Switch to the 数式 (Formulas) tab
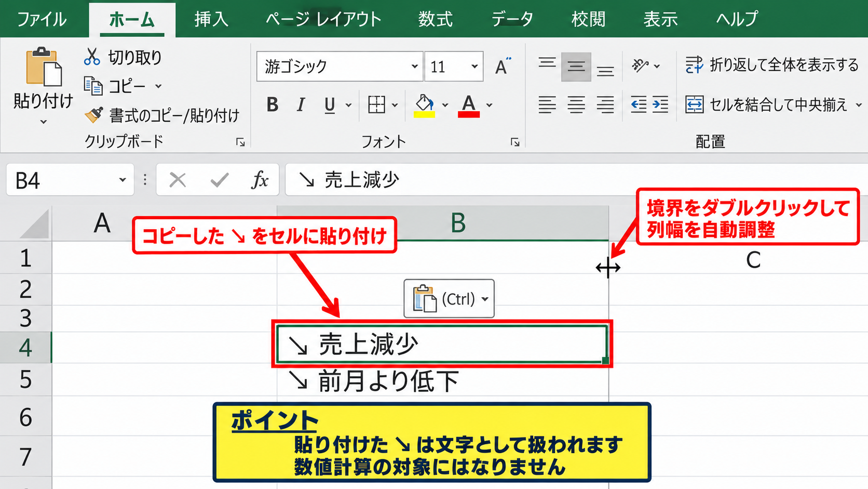The width and height of the screenshot is (868, 489). point(436,19)
